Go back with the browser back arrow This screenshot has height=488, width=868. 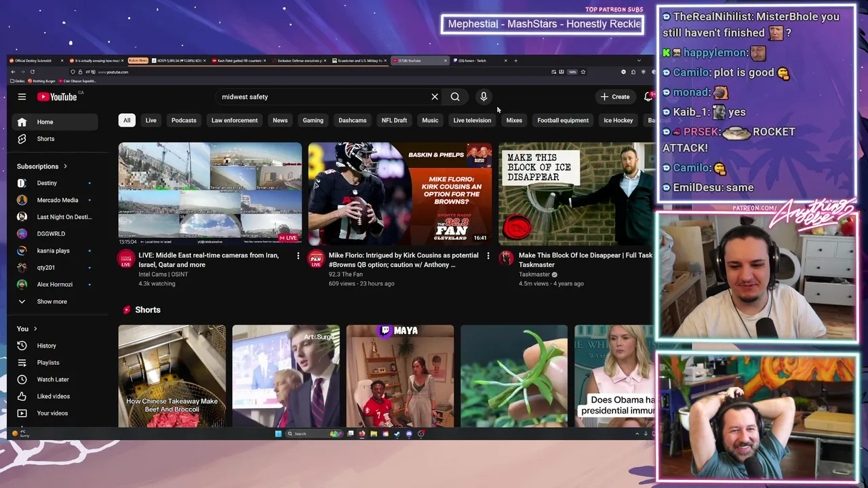coord(12,72)
